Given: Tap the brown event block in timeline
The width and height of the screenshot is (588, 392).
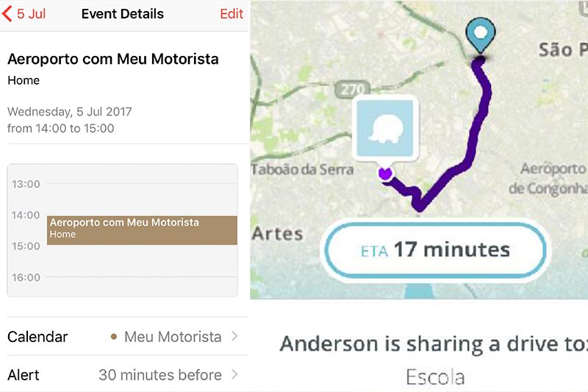Looking at the screenshot, I should point(142,230).
